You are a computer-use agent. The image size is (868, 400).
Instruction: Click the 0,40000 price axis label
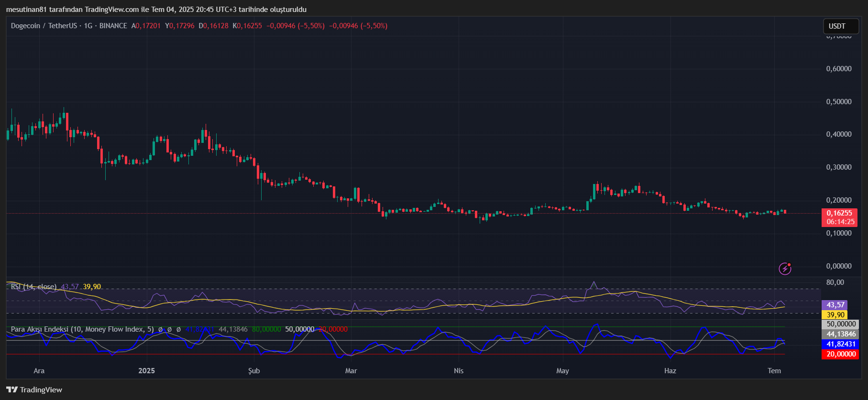tap(839, 134)
